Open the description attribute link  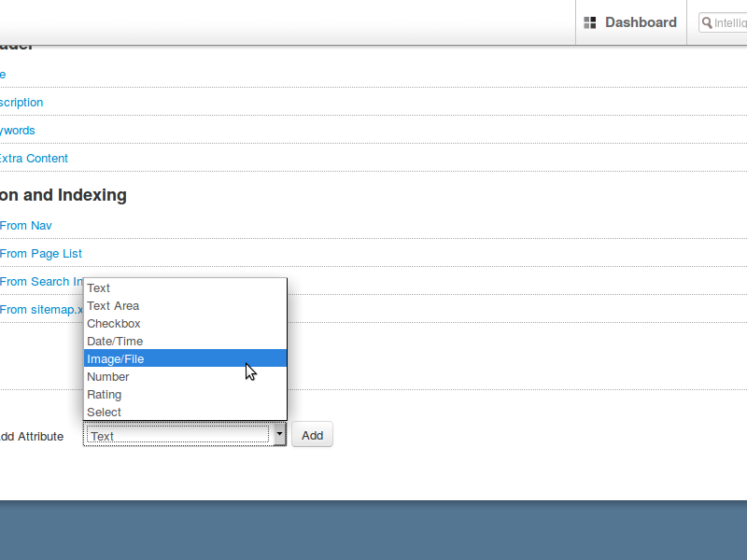pos(21,103)
